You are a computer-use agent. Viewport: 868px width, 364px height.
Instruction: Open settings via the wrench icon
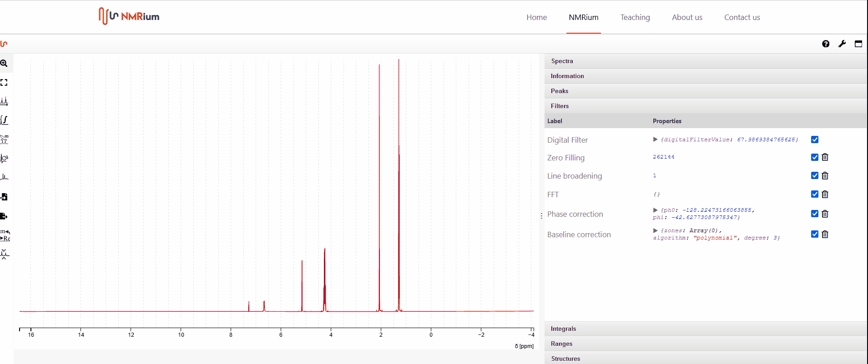(842, 44)
